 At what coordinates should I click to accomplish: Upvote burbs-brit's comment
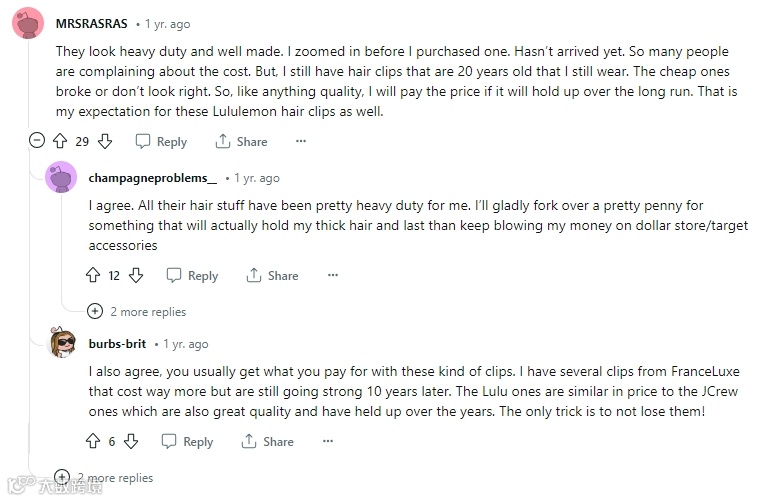tap(94, 441)
